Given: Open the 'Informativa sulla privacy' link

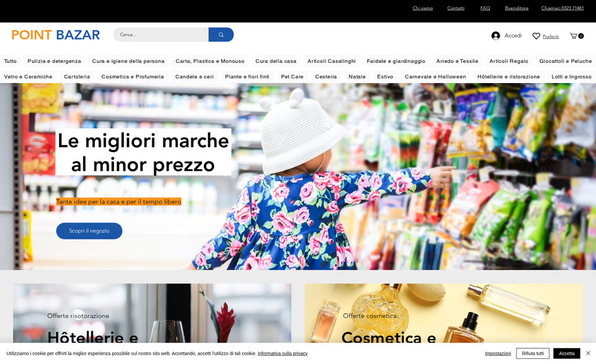Looking at the screenshot, I should pos(282,353).
